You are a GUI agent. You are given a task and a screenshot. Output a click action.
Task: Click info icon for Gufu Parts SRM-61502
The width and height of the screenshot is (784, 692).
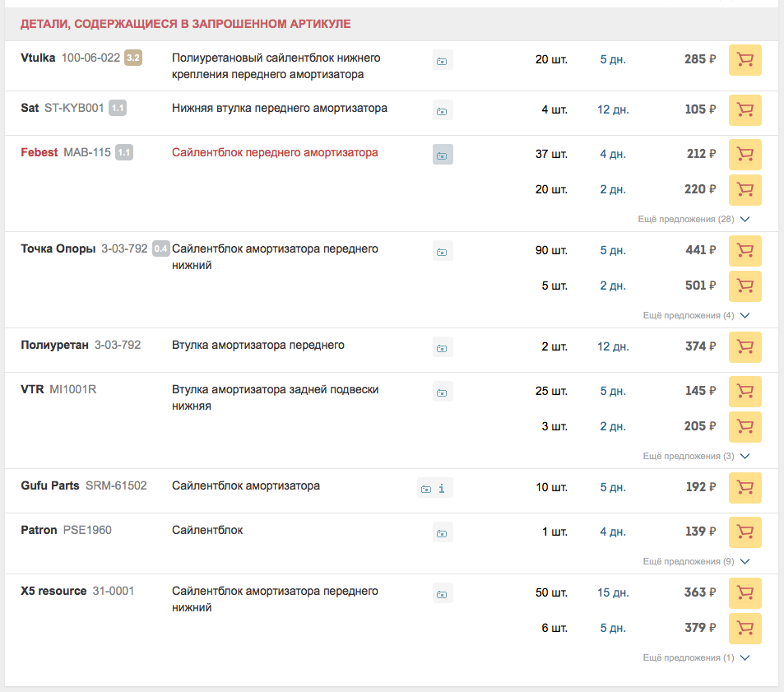point(442,489)
